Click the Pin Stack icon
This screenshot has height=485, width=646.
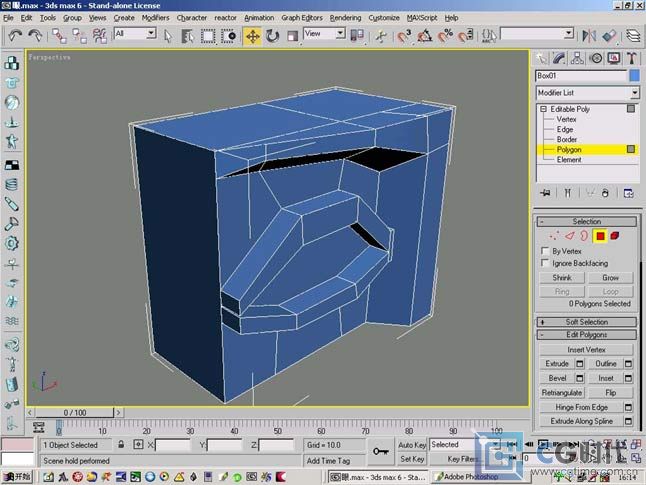pyautogui.click(x=545, y=192)
